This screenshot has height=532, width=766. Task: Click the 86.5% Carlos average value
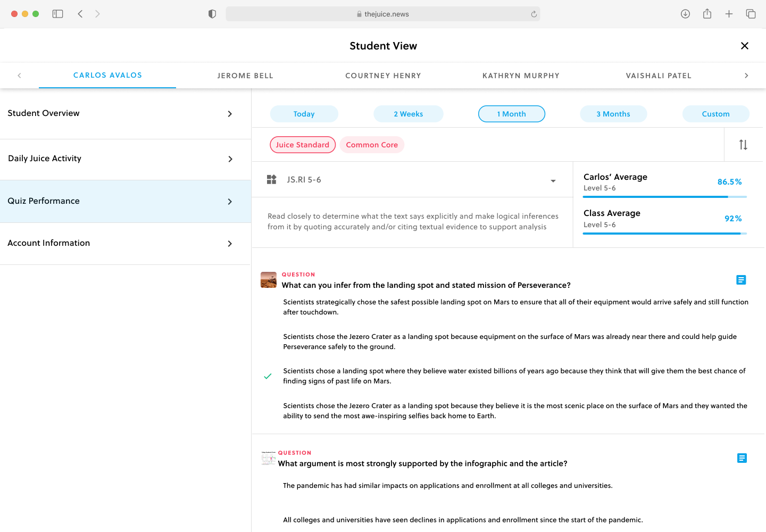tap(729, 182)
